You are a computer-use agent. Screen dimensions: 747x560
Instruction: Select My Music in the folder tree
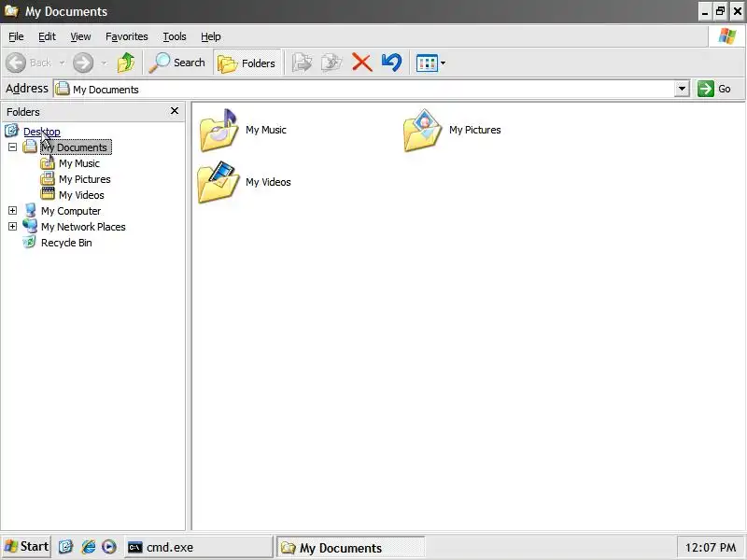pyautogui.click(x=79, y=163)
